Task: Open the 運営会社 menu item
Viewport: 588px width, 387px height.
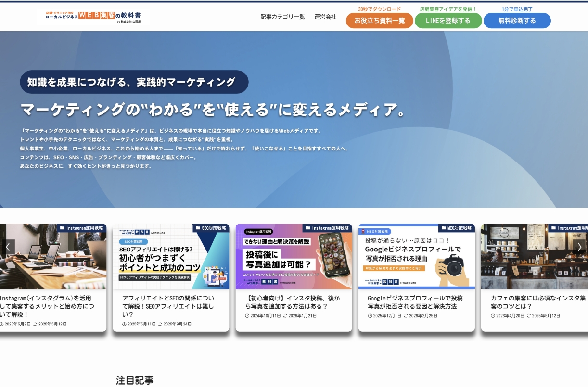Action: click(x=325, y=17)
